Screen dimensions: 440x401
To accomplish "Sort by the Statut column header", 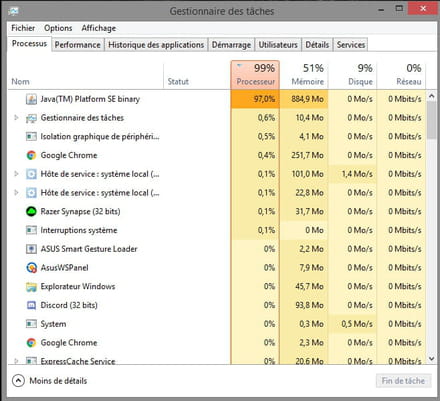I will (197, 75).
